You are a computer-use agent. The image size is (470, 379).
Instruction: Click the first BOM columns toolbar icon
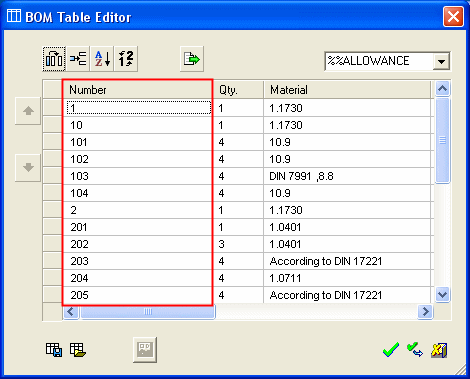54,59
